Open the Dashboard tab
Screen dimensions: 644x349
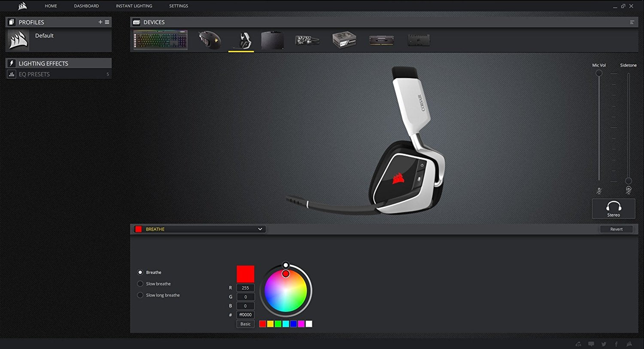(x=86, y=6)
